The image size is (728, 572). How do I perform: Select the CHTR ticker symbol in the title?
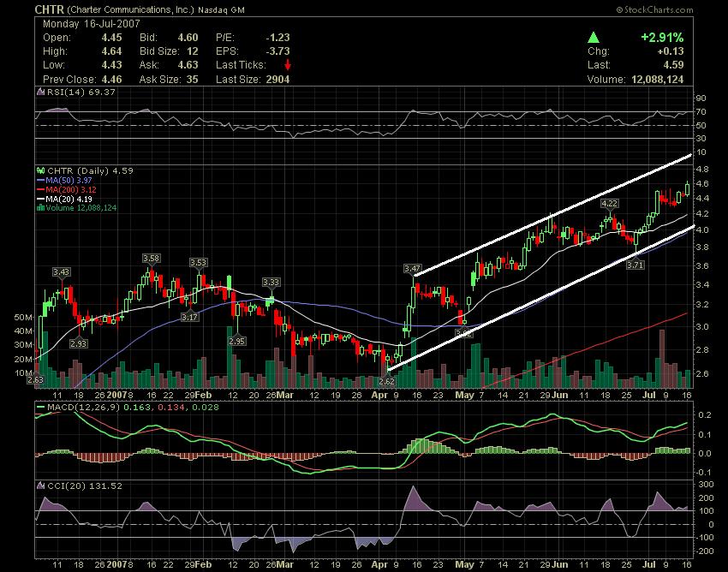click(49, 9)
